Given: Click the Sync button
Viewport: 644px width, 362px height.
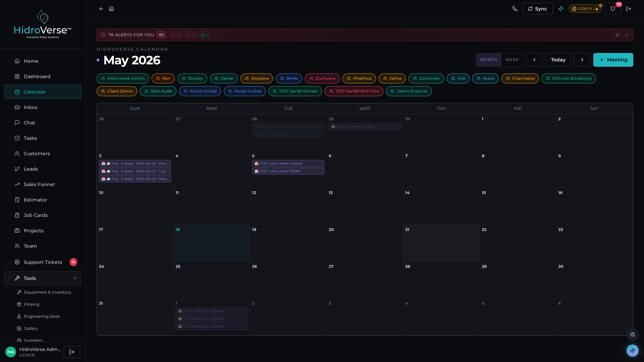Looking at the screenshot, I should pyautogui.click(x=537, y=9).
